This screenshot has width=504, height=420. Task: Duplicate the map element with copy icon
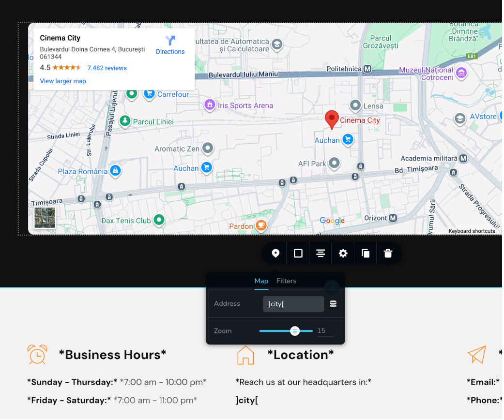click(x=366, y=254)
